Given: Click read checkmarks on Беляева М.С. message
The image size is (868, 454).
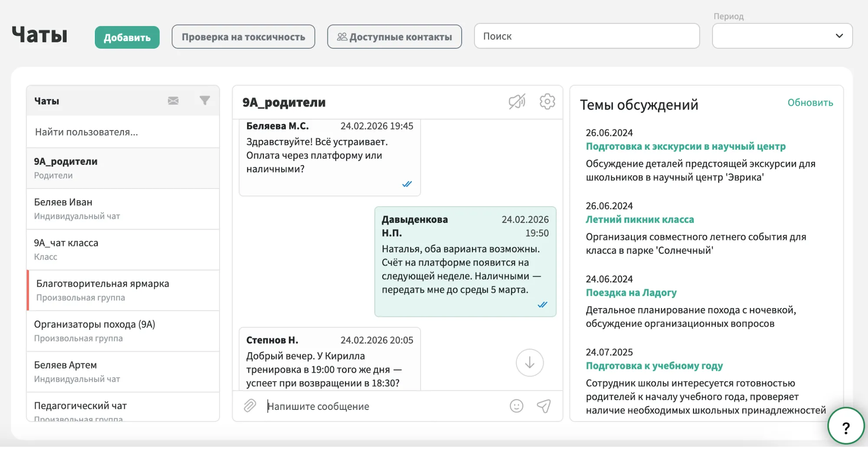Looking at the screenshot, I should pos(407,184).
